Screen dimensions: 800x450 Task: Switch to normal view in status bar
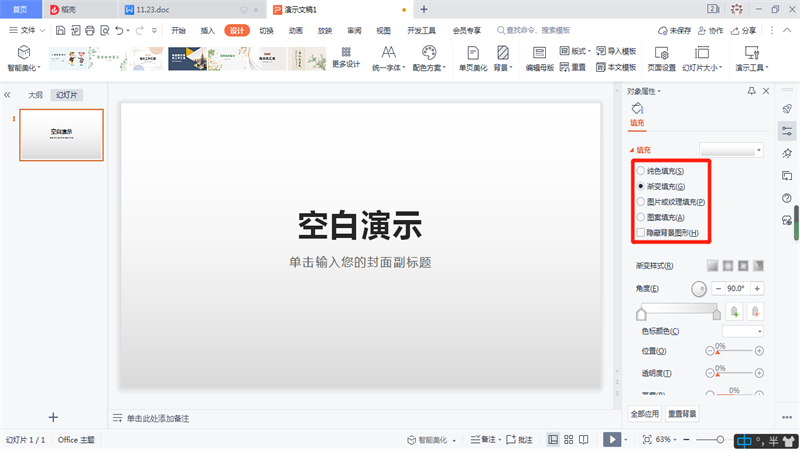tap(553, 439)
